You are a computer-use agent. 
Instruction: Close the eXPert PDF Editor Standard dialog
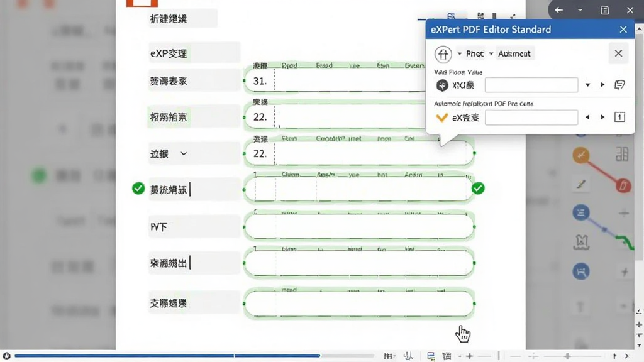click(623, 30)
